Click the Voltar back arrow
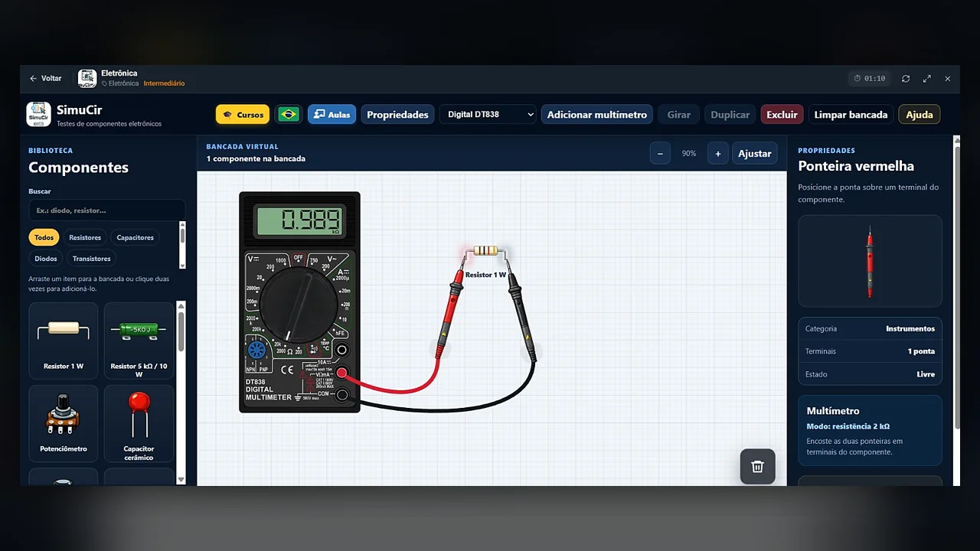The width and height of the screenshot is (980, 551). 33,79
